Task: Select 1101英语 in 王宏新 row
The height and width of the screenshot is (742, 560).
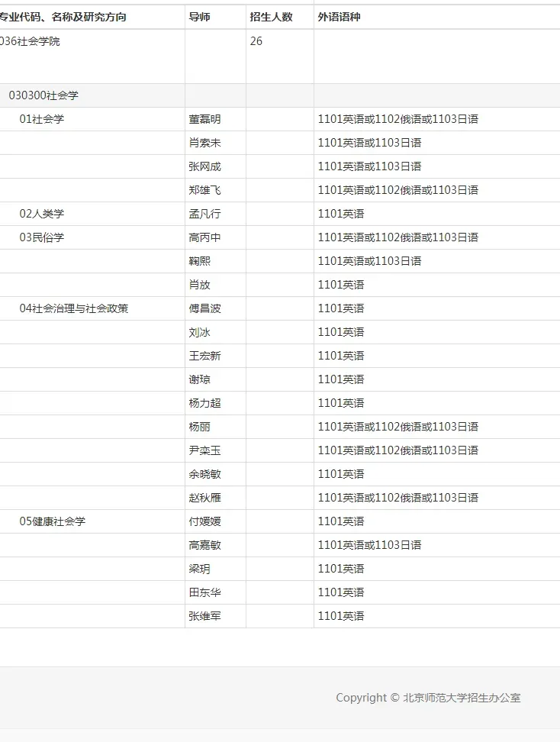Action: (x=341, y=356)
